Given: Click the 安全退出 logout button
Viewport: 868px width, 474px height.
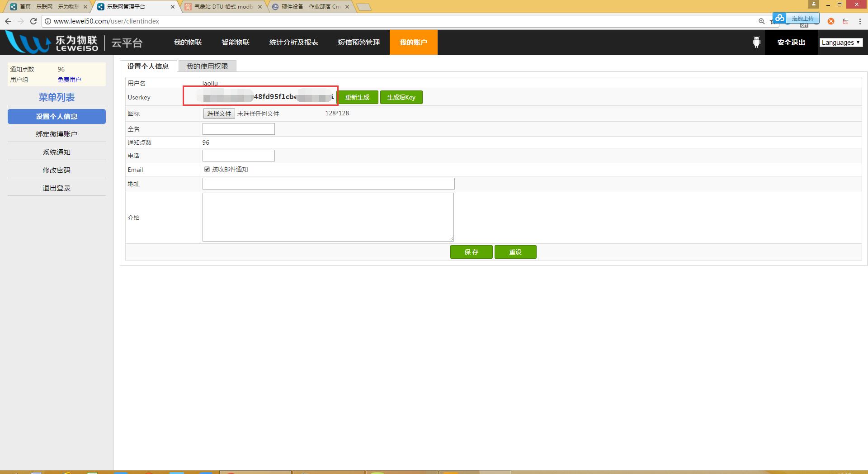Looking at the screenshot, I should 791,42.
